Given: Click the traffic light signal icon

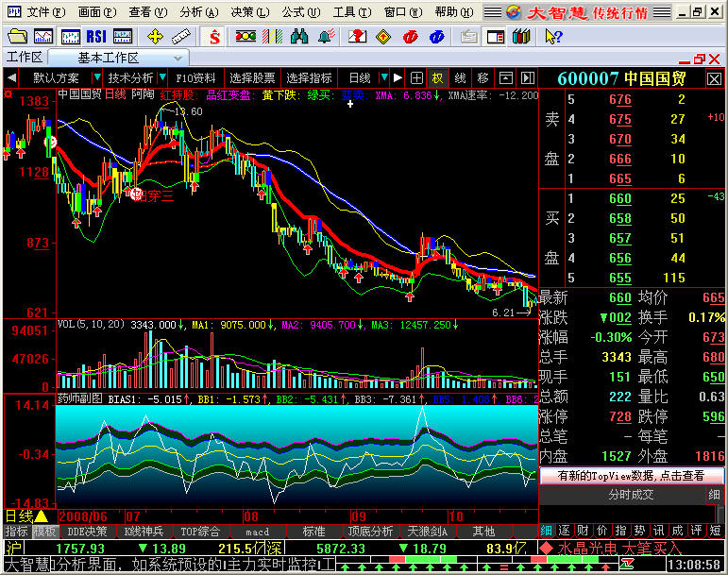Looking at the screenshot, I should [245, 36].
